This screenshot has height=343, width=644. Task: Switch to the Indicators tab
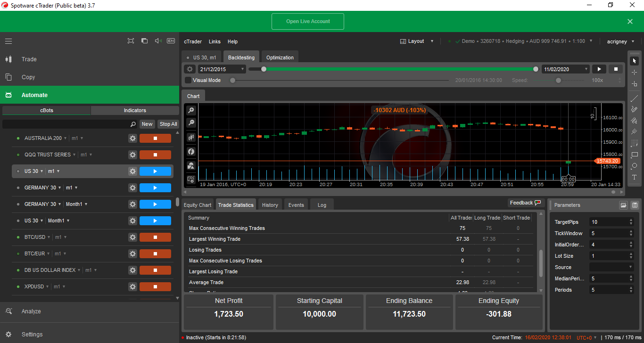coord(135,110)
